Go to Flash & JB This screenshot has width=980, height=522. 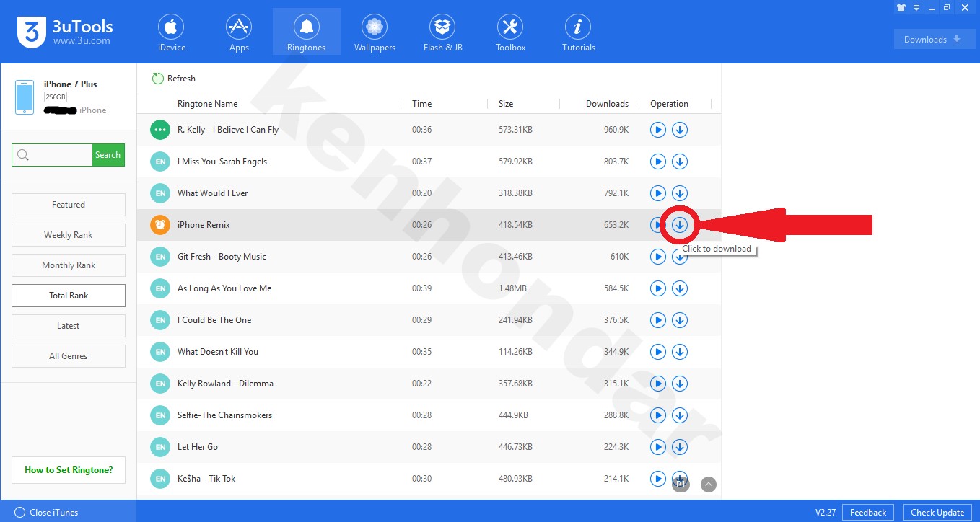[442, 33]
